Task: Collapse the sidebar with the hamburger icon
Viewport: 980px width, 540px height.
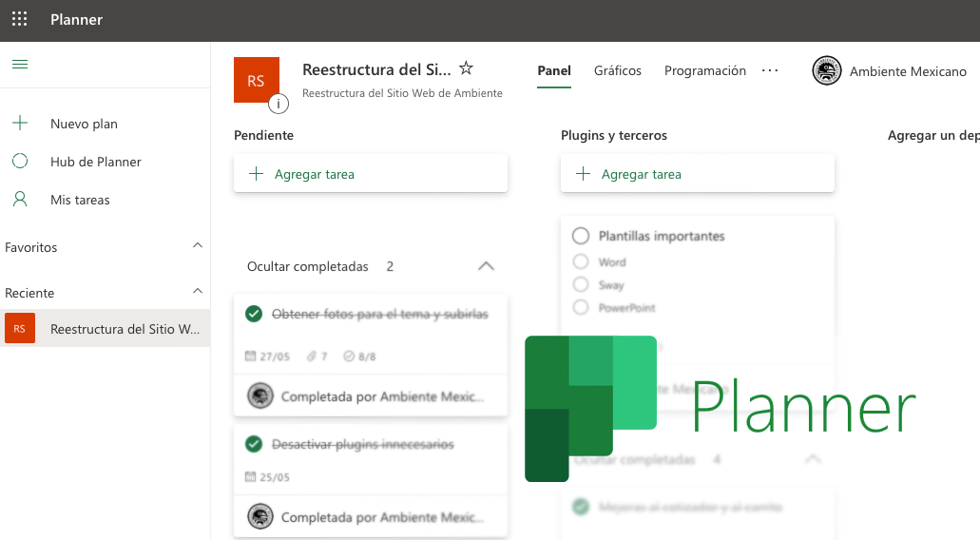Action: coord(20,65)
